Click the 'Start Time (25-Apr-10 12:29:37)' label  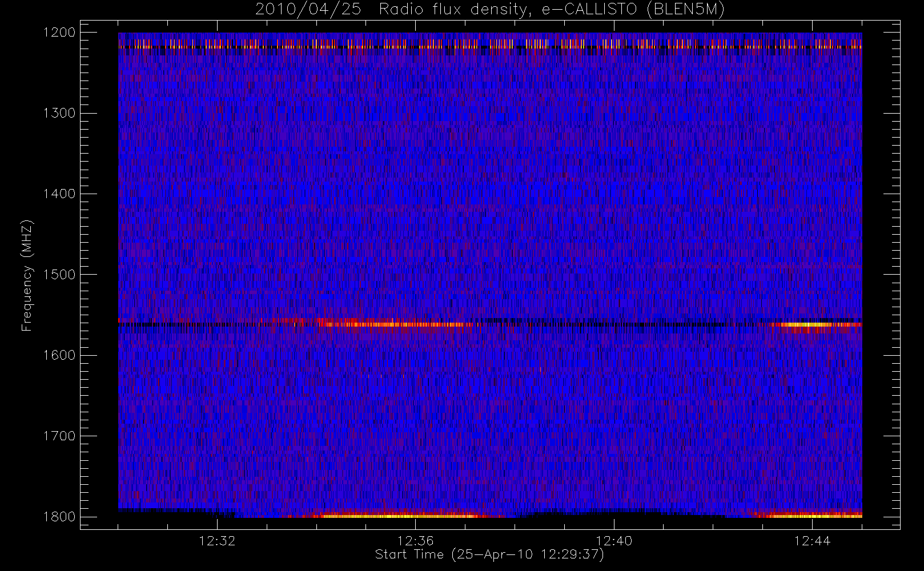point(489,554)
